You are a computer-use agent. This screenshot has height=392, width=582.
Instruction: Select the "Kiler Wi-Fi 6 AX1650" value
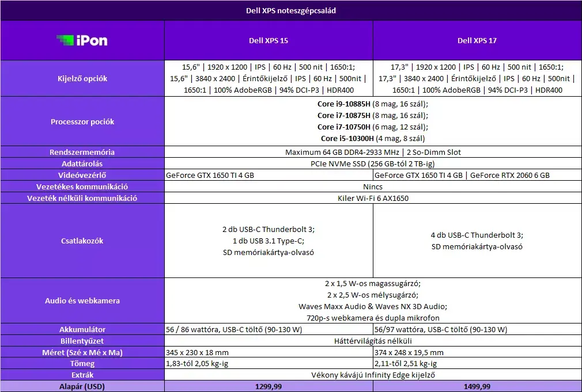[x=373, y=198]
